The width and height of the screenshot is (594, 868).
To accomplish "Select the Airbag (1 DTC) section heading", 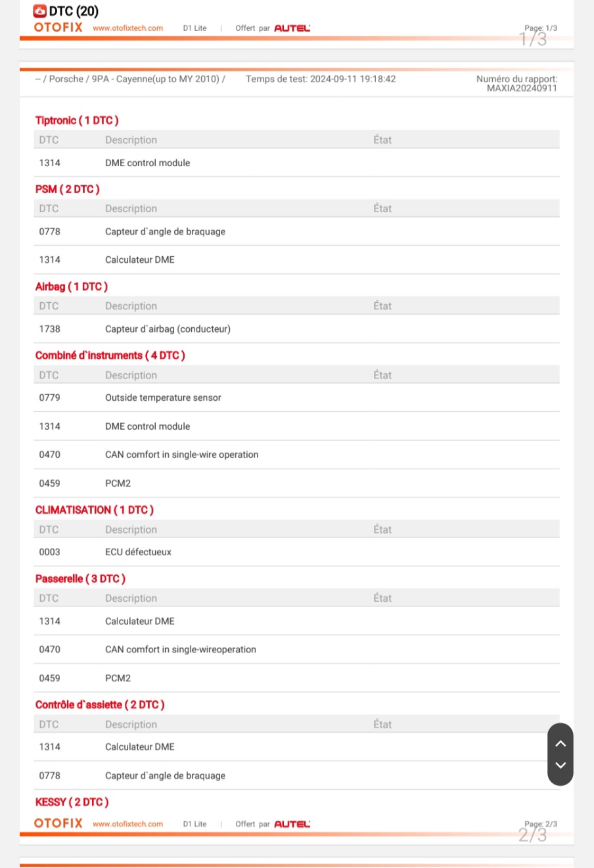I will click(x=72, y=286).
